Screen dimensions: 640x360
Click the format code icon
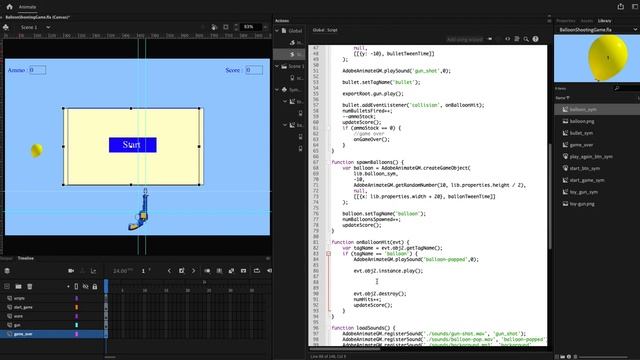[x=517, y=39]
